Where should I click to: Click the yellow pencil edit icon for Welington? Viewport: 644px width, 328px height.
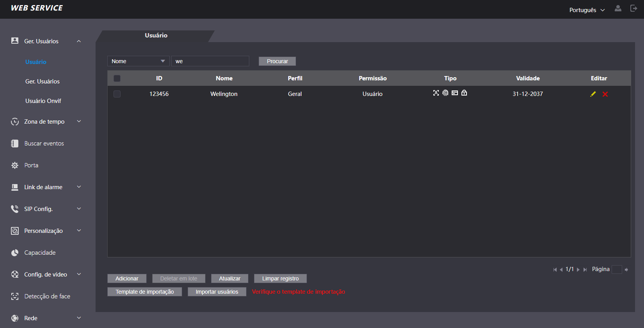[x=593, y=94]
